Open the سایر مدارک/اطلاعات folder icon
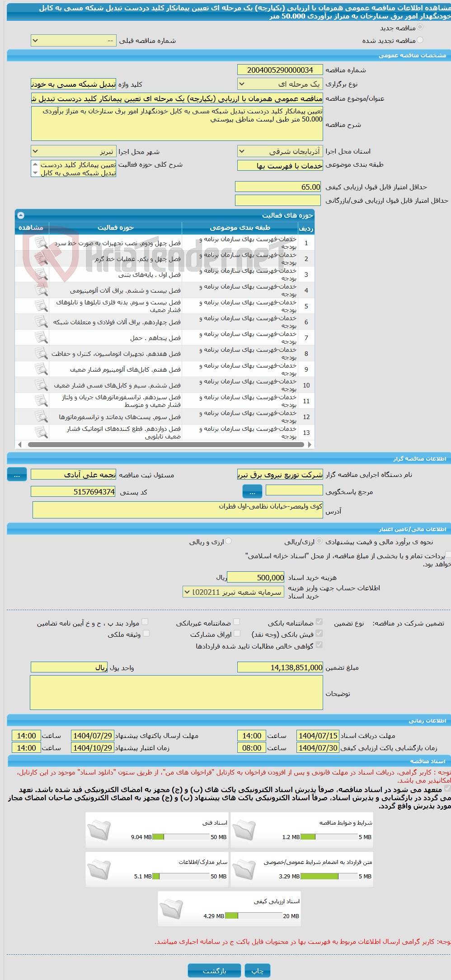 [x=99, y=869]
